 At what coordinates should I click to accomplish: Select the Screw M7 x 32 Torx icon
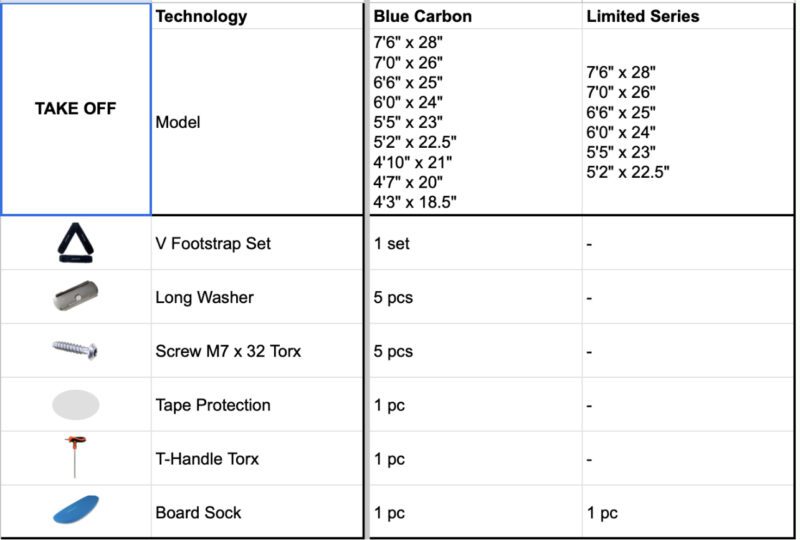[75, 350]
